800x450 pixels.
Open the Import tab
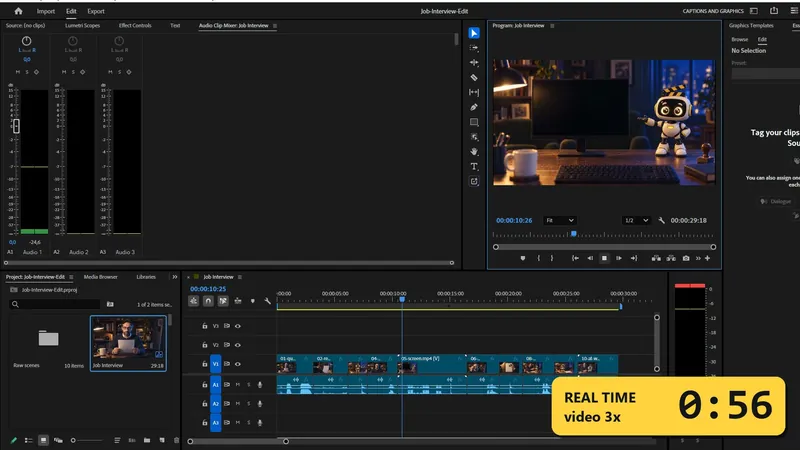click(x=45, y=11)
